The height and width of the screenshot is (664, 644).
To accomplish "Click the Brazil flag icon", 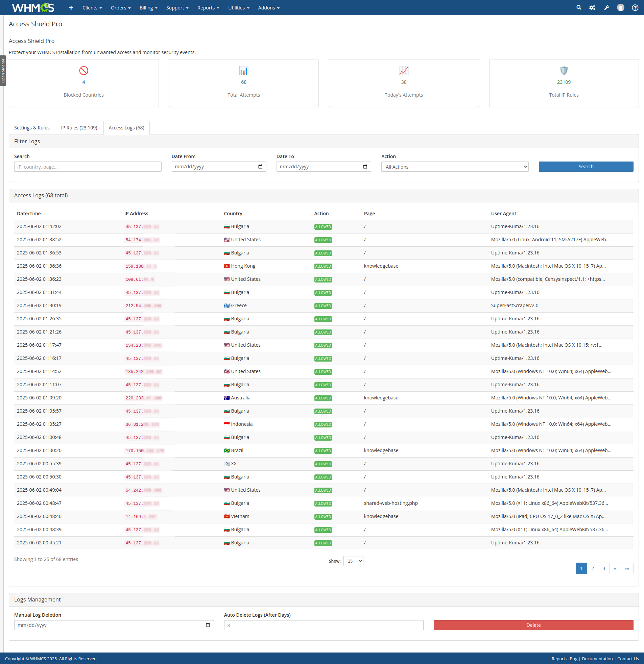I will tap(227, 450).
